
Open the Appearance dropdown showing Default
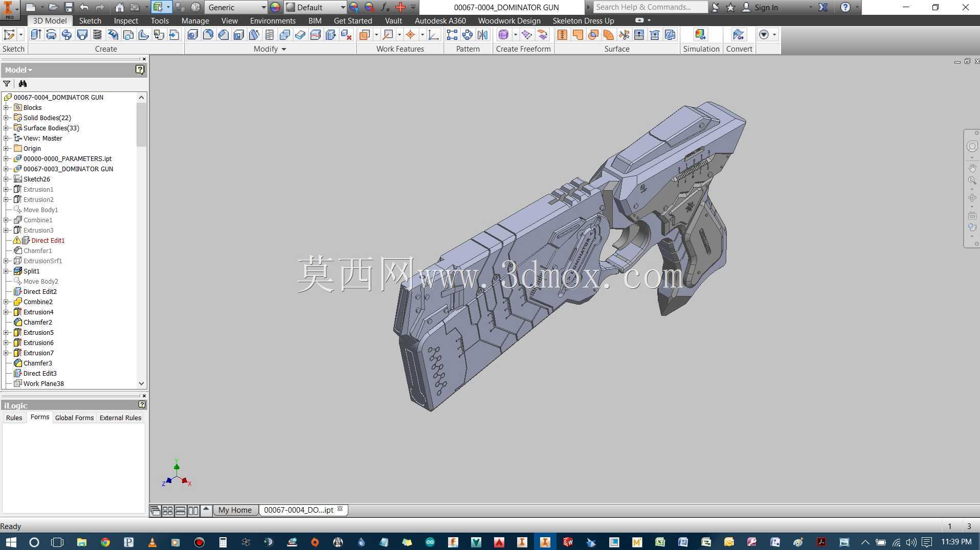pyautogui.click(x=316, y=7)
